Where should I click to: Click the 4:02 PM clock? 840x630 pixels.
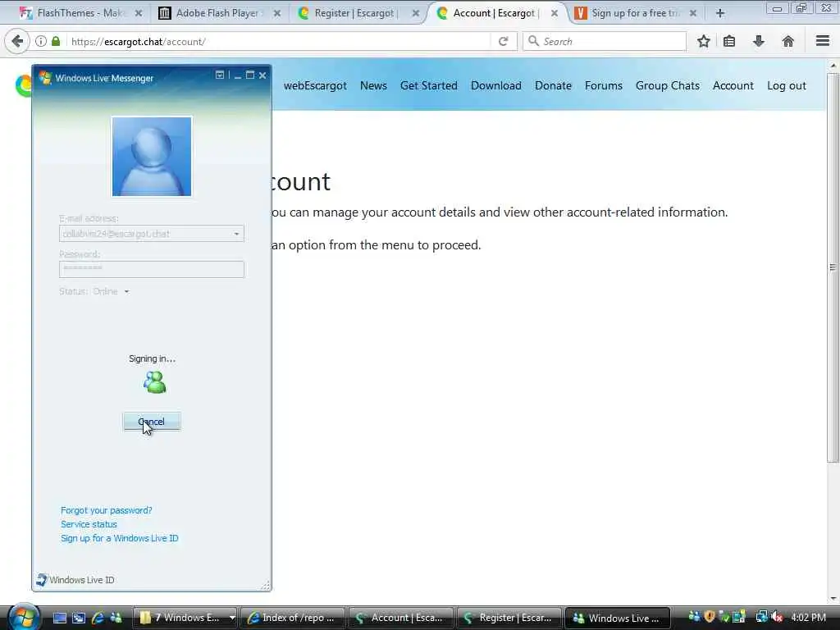coord(808,618)
